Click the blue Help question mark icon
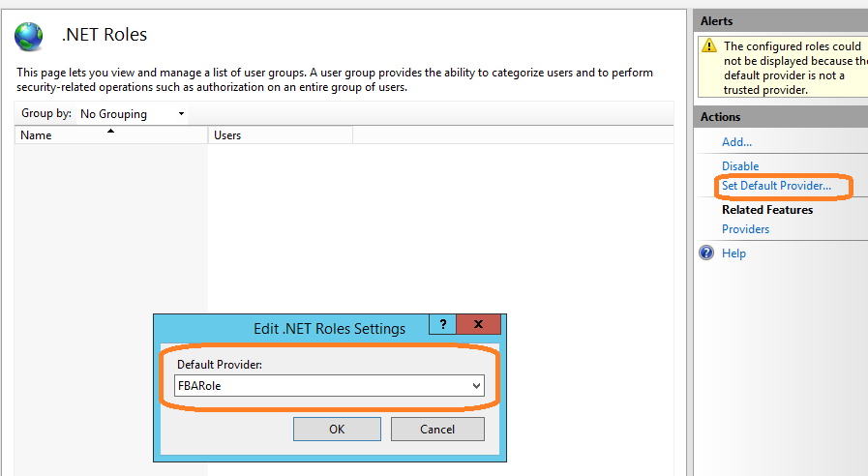 coord(705,253)
